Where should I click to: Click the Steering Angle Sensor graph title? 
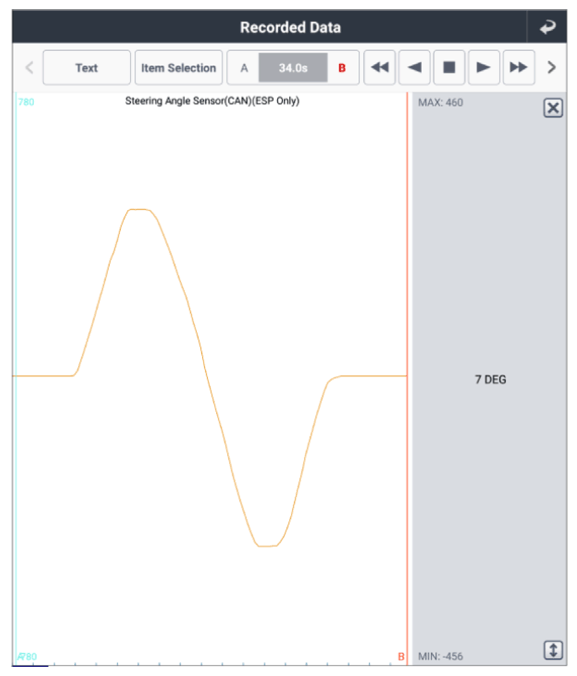coord(212,101)
